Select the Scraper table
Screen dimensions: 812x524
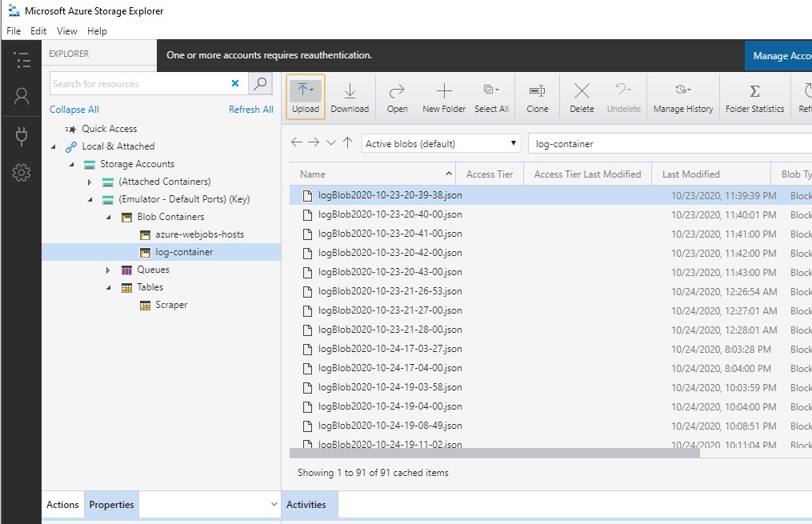coord(171,305)
